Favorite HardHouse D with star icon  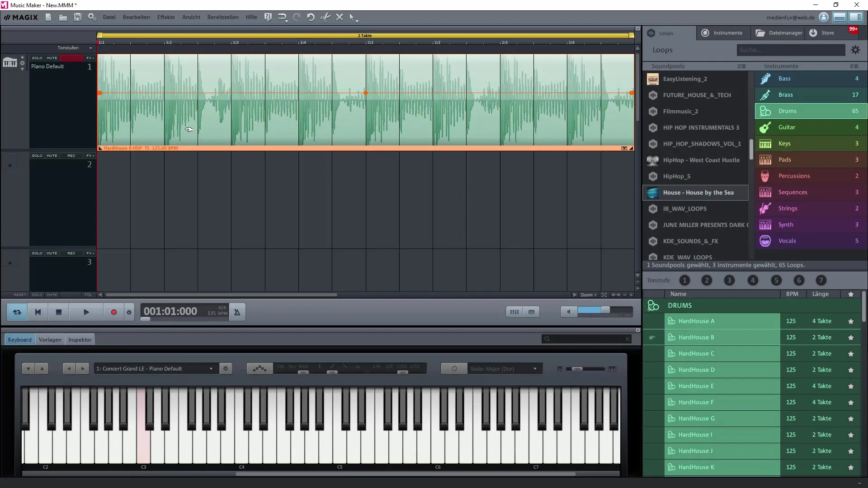851,370
